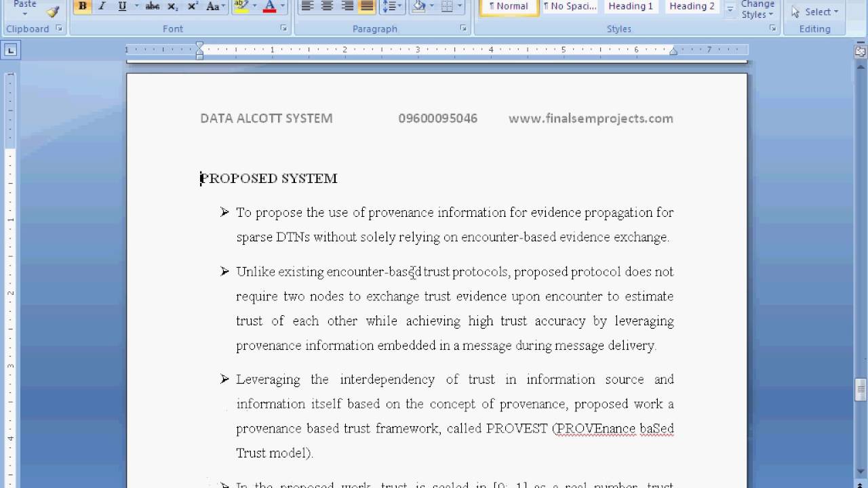Click the header phone number 09600095046
868x488 pixels.
coord(438,119)
